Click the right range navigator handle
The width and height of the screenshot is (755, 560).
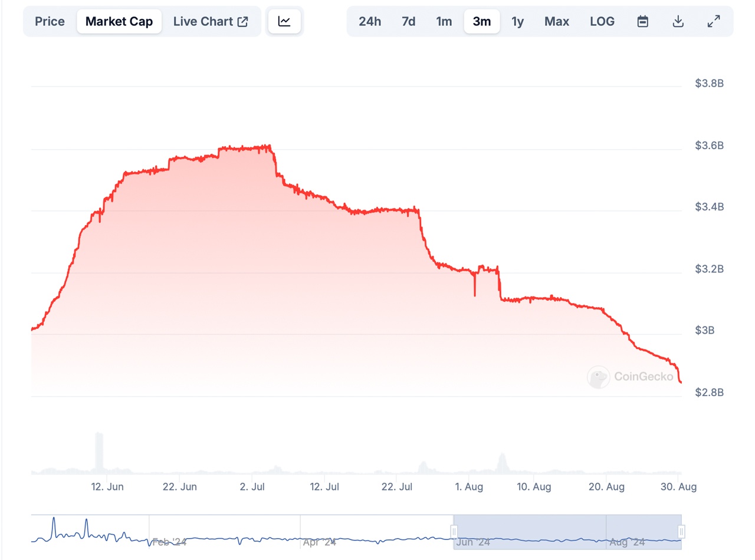point(681,532)
